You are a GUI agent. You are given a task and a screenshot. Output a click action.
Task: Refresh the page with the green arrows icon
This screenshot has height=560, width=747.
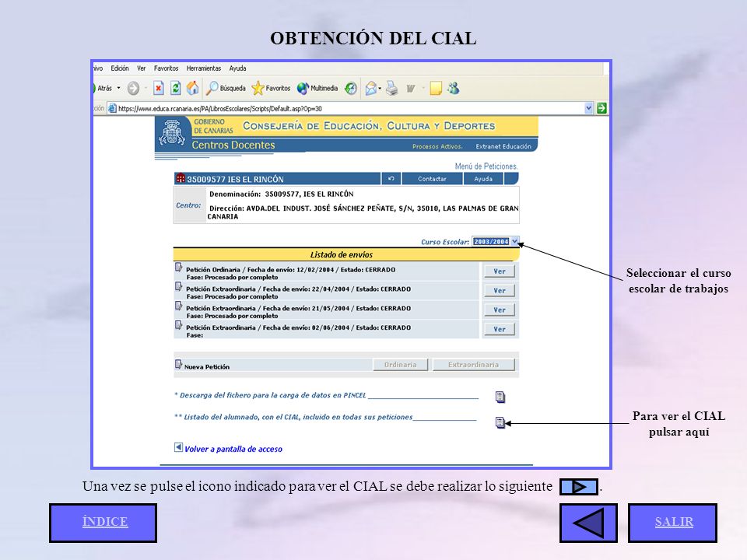[x=175, y=88]
